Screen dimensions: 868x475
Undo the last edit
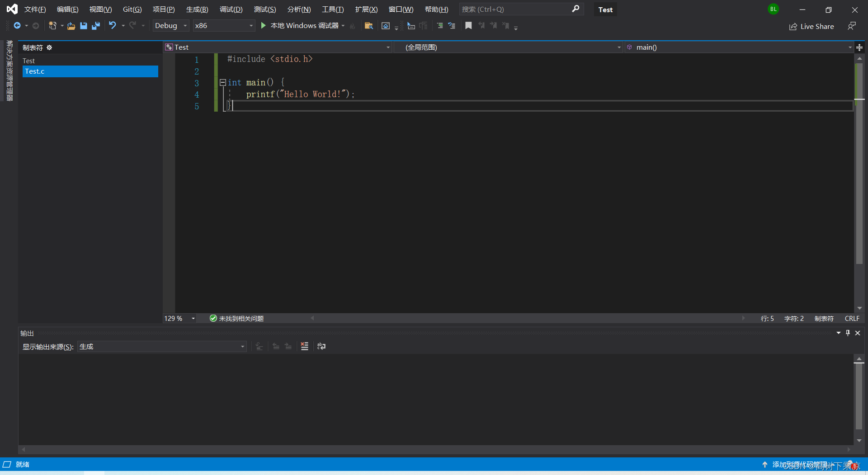(x=113, y=25)
